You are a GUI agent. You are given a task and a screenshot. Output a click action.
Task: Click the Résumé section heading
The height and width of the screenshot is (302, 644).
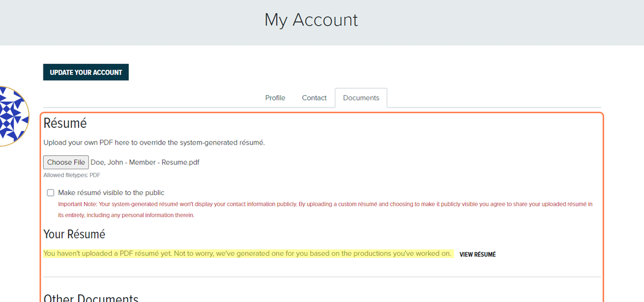65,123
